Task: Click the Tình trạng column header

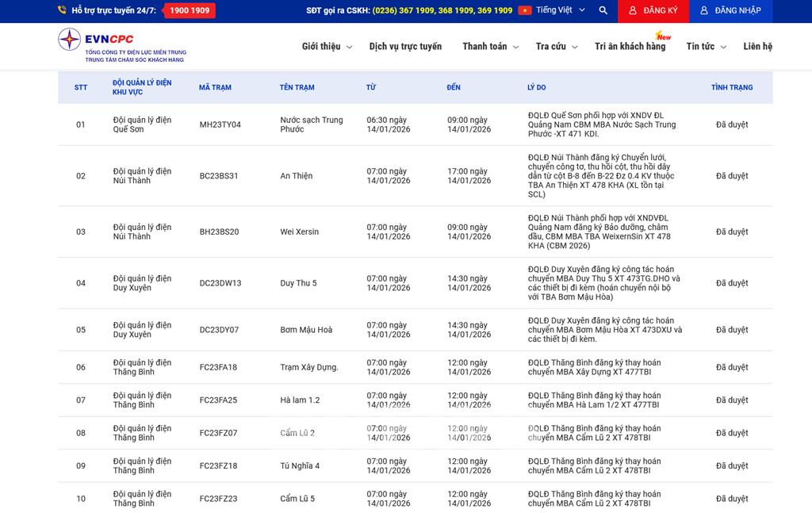Action: [731, 88]
